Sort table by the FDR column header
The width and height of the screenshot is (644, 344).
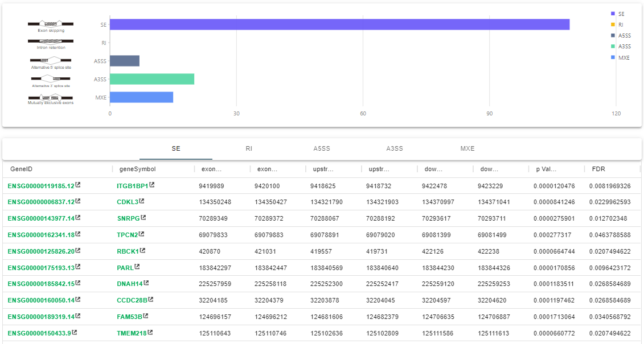(x=598, y=169)
